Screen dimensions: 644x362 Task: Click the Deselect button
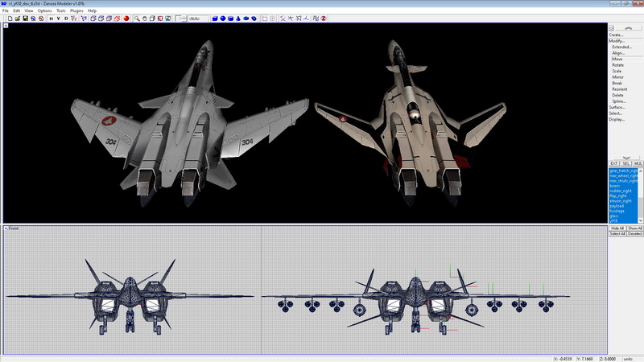point(635,233)
